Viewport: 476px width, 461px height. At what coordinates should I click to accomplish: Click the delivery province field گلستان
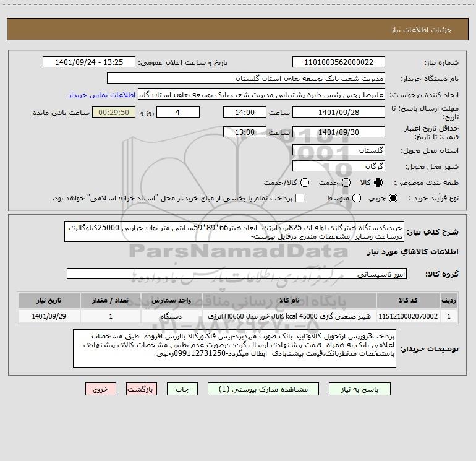click(339, 150)
